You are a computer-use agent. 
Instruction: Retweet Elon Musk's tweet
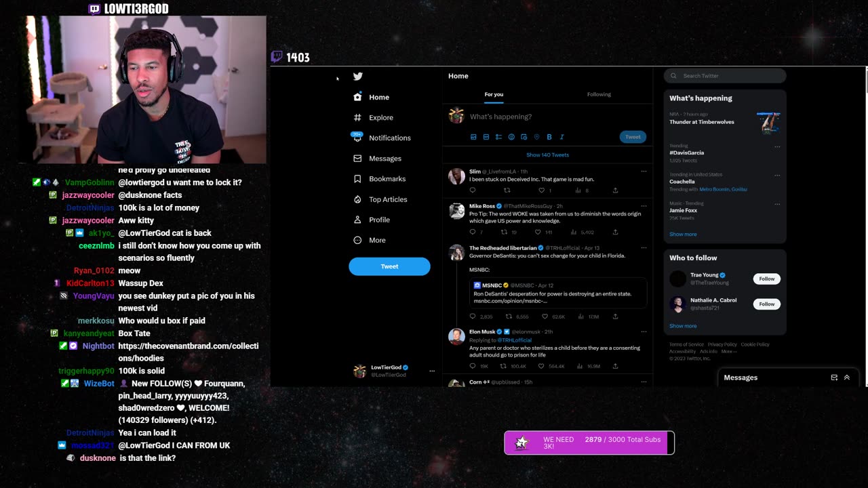504,366
